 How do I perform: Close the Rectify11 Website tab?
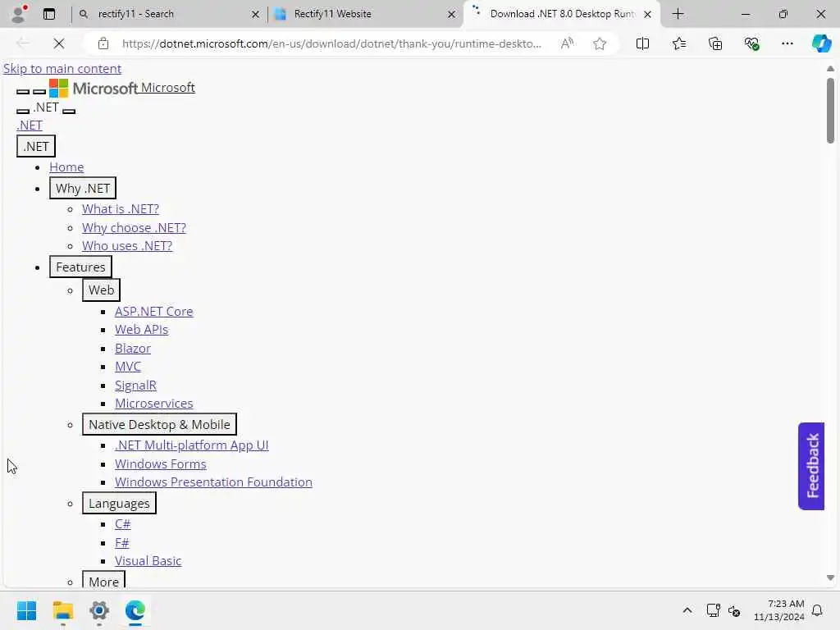[x=452, y=15]
